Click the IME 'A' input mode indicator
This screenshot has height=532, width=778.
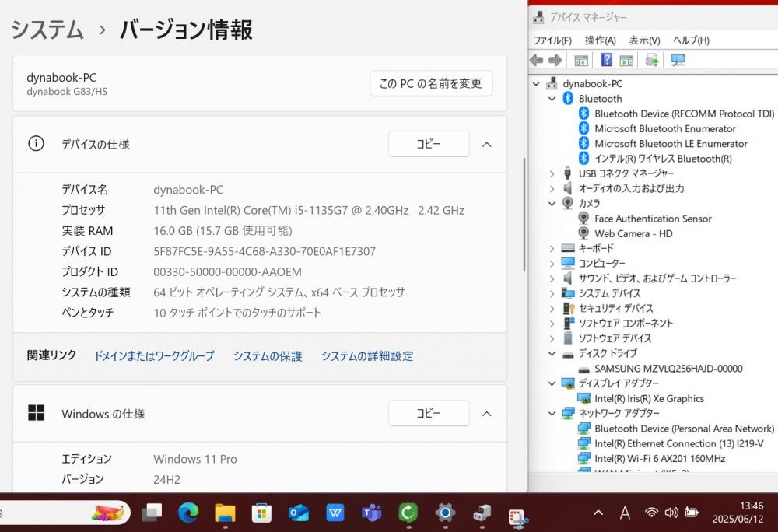pyautogui.click(x=625, y=513)
